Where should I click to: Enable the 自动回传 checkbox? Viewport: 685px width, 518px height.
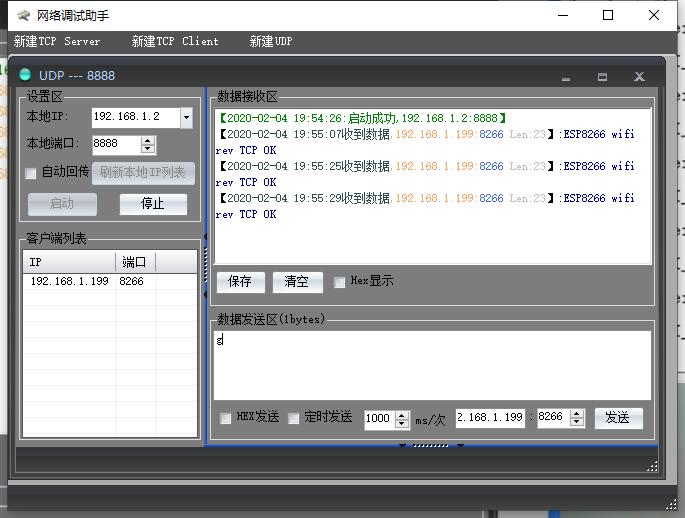[x=31, y=173]
